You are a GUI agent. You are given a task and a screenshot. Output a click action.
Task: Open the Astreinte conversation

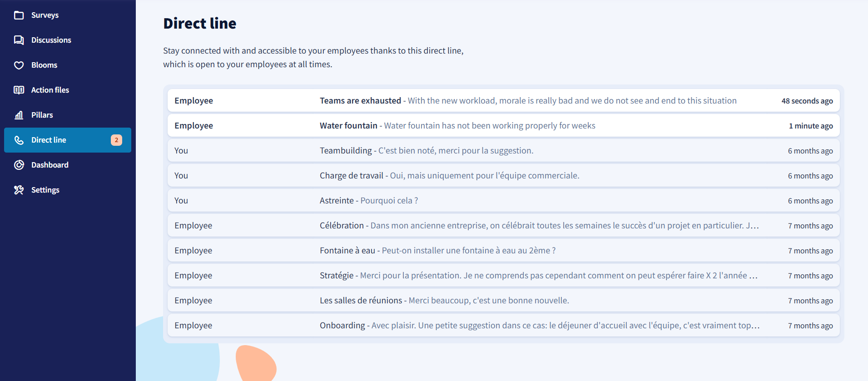point(503,200)
